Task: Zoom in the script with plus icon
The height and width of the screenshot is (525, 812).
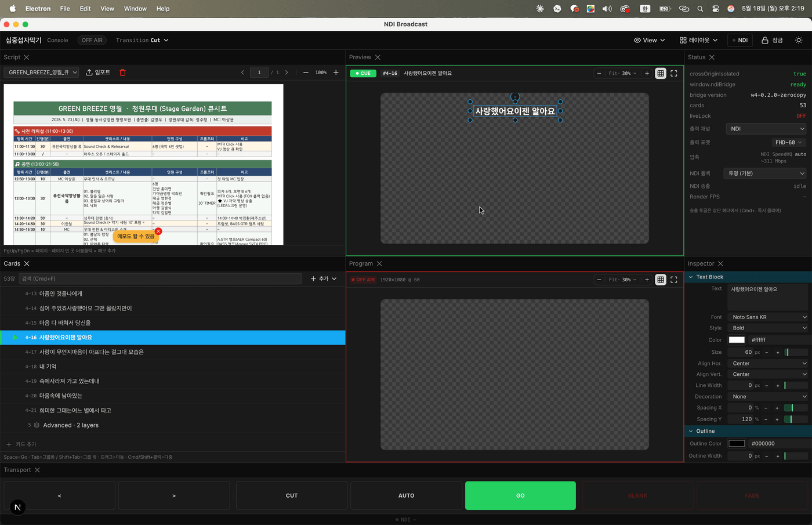Action: (336, 73)
